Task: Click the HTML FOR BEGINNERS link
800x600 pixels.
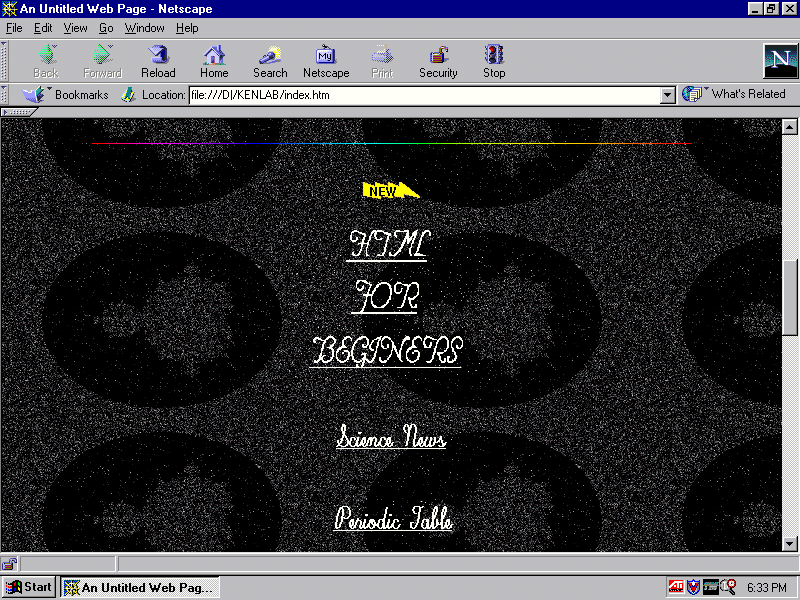Action: (386, 298)
